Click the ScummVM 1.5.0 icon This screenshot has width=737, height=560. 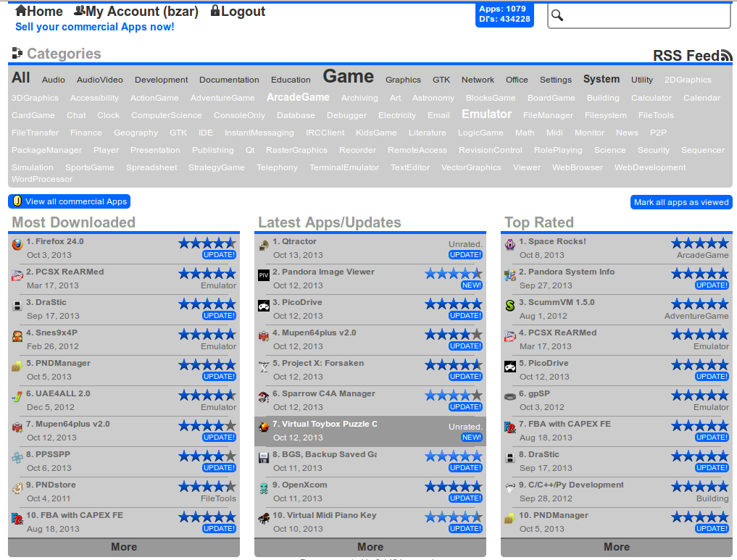point(510,306)
